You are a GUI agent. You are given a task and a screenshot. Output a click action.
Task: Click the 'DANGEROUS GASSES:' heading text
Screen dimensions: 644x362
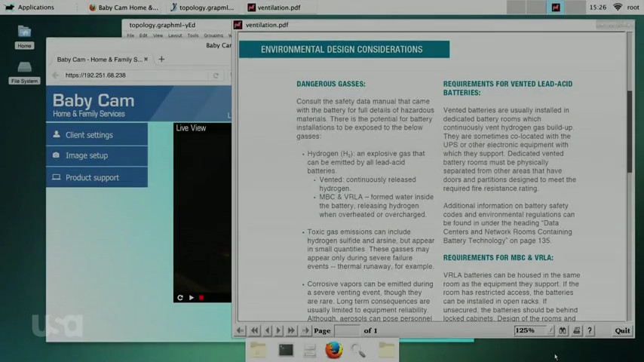pos(331,84)
